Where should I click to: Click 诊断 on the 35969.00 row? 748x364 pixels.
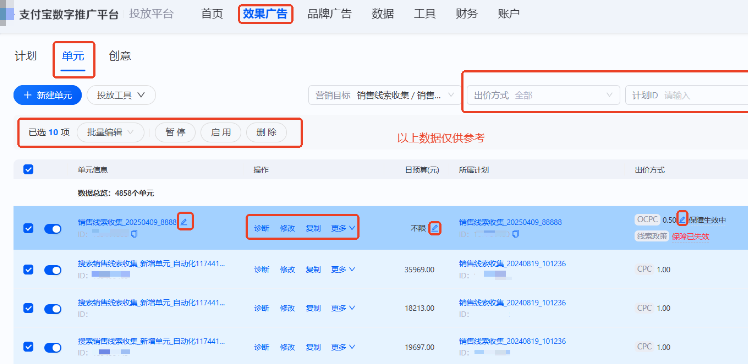click(x=261, y=270)
